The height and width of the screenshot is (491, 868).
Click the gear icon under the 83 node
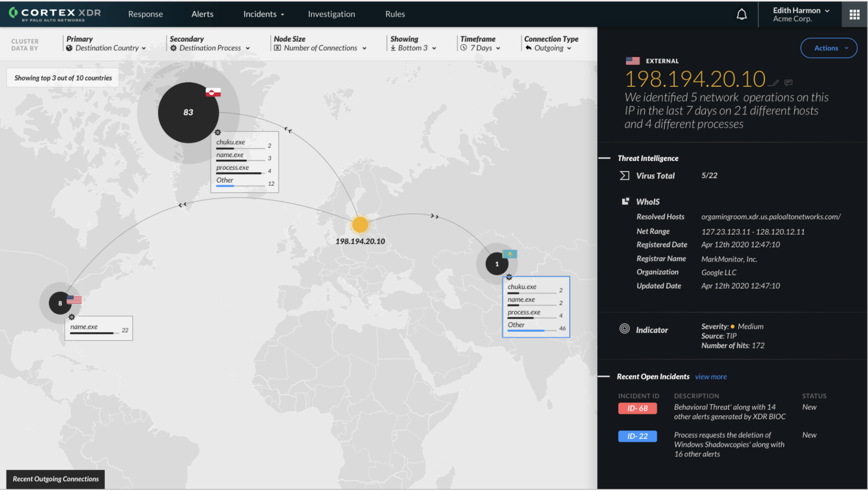[x=218, y=132]
